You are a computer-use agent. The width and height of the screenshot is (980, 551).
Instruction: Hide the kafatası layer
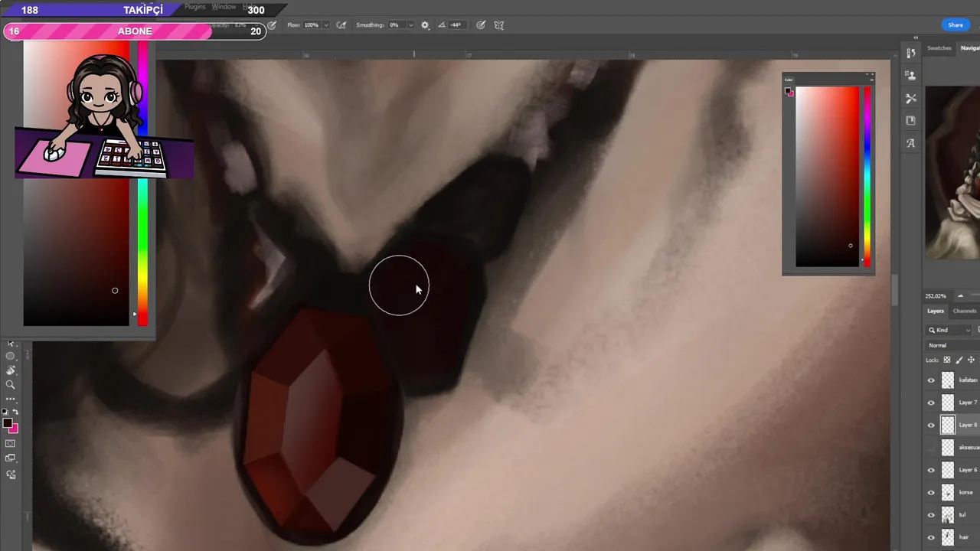point(931,380)
